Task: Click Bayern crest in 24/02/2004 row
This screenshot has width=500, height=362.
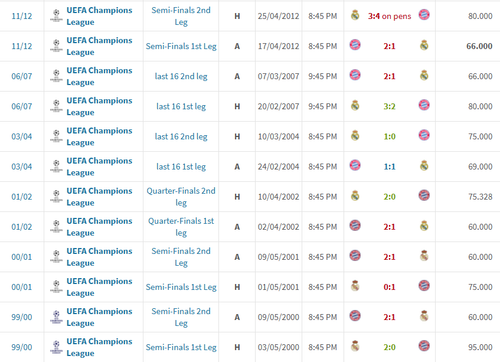Action: pyautogui.click(x=355, y=166)
